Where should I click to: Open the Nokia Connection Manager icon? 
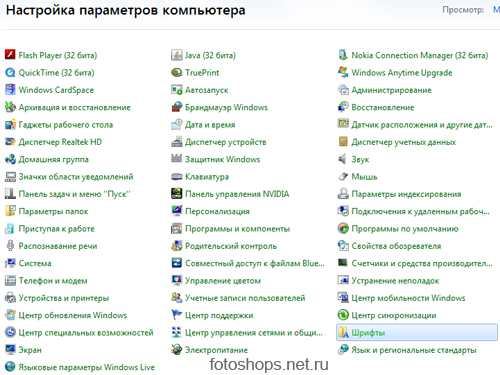click(x=343, y=55)
